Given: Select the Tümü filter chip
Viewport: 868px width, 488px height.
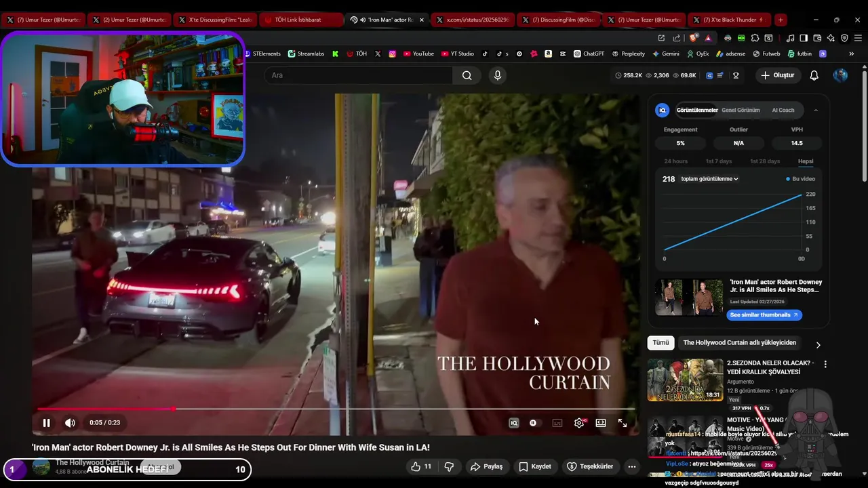Looking at the screenshot, I should click(660, 343).
